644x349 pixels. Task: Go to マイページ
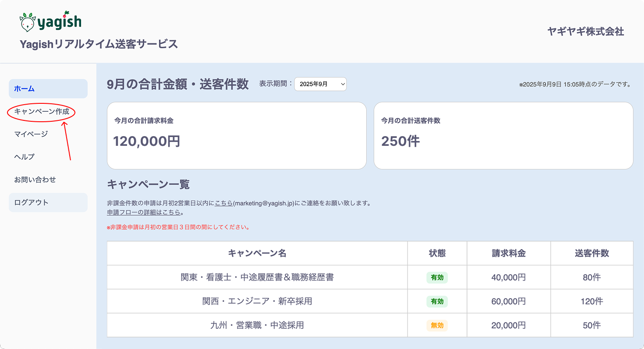[31, 134]
